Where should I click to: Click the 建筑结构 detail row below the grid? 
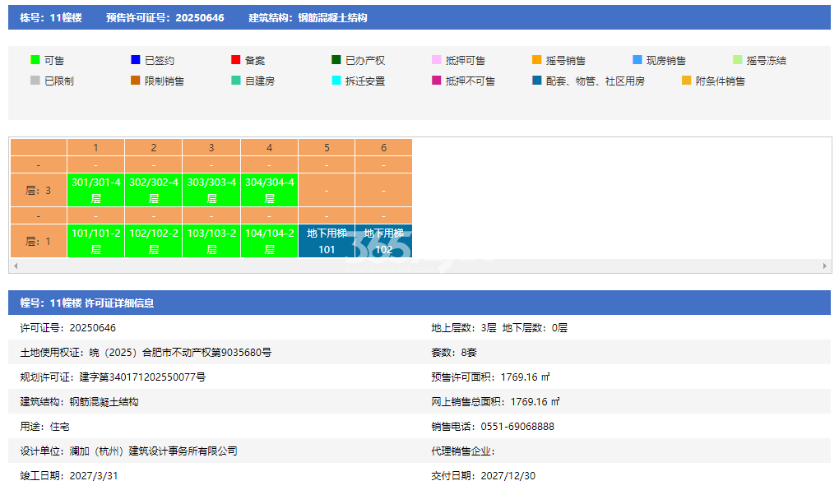click(79, 401)
